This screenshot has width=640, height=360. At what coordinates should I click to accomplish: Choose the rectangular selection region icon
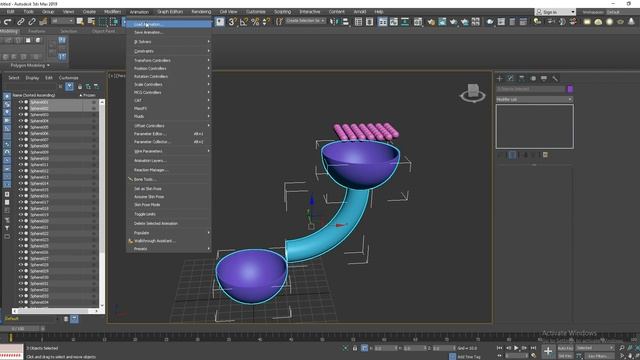click(102, 22)
